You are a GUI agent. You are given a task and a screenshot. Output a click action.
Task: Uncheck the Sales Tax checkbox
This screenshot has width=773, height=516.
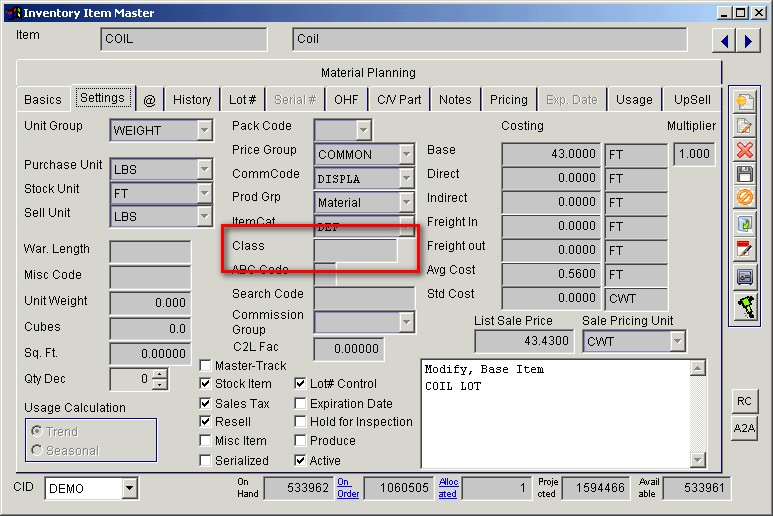click(x=206, y=404)
